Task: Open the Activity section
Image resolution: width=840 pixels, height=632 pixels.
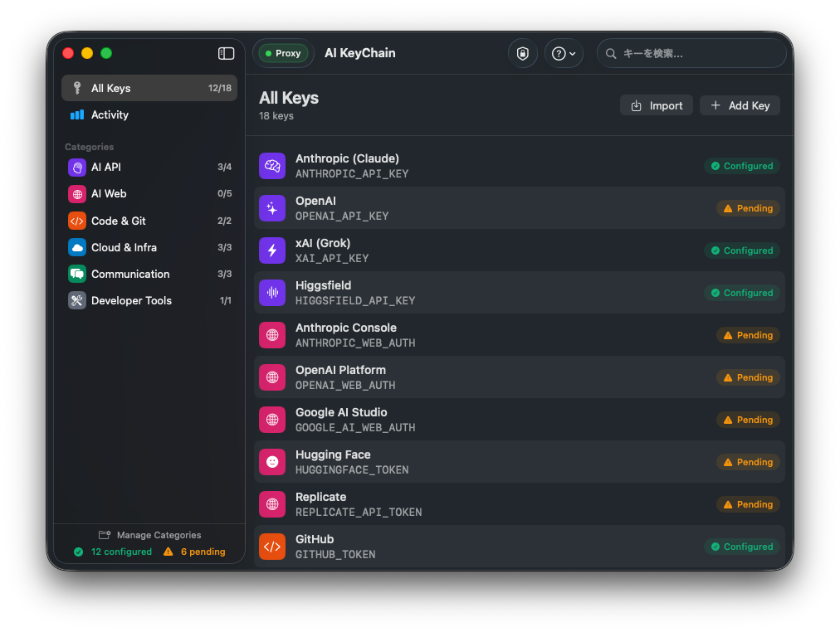Action: pos(149,114)
